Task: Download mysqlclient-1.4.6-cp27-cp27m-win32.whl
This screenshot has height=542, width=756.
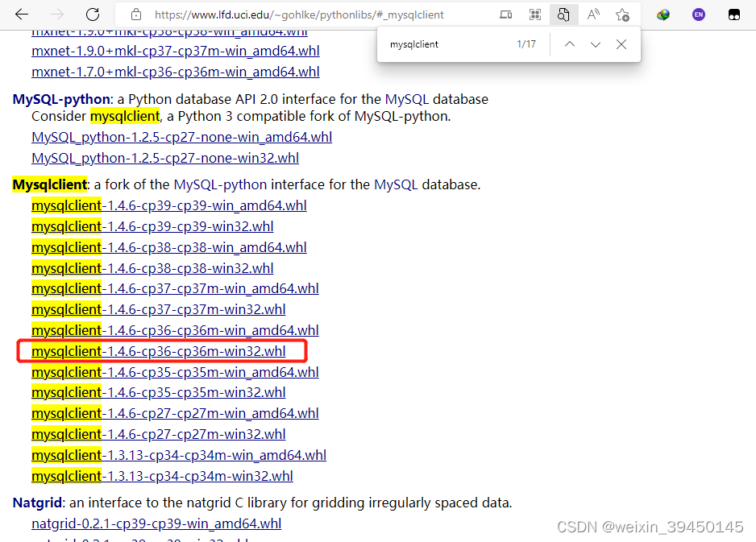Action: 159,435
